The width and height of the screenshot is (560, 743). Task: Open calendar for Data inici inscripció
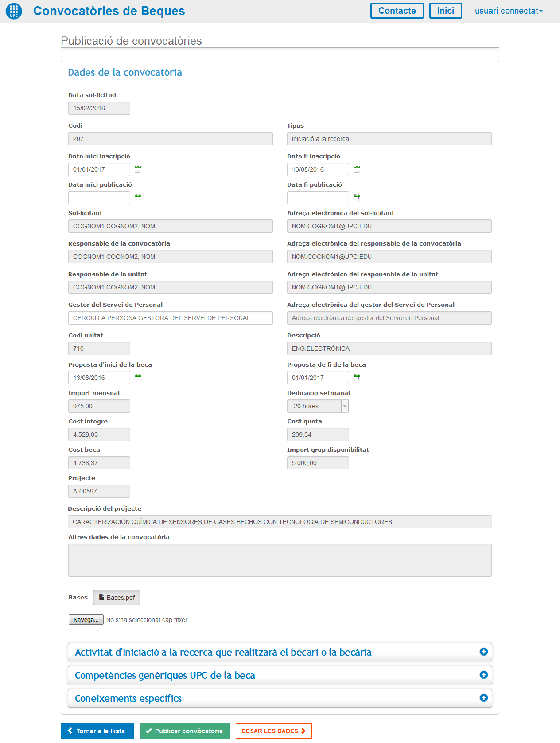pos(138,169)
